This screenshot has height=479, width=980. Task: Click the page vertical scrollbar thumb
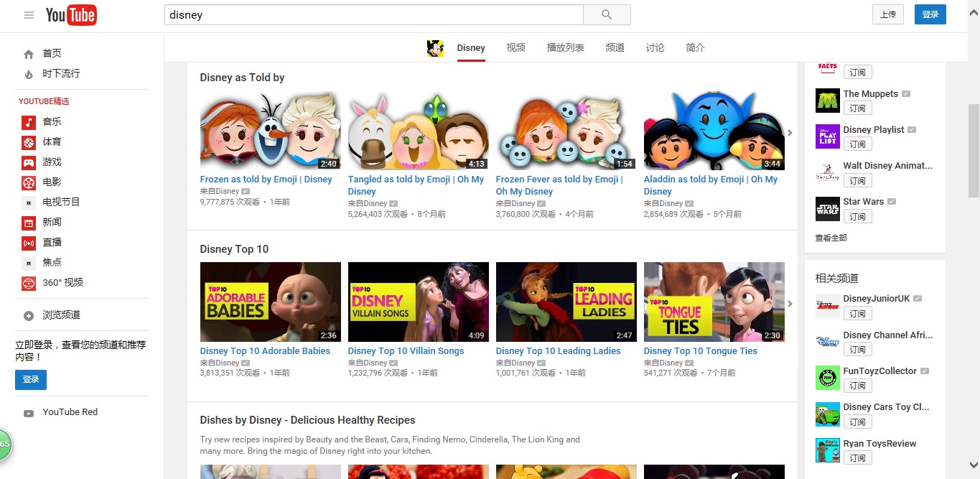tap(974, 150)
